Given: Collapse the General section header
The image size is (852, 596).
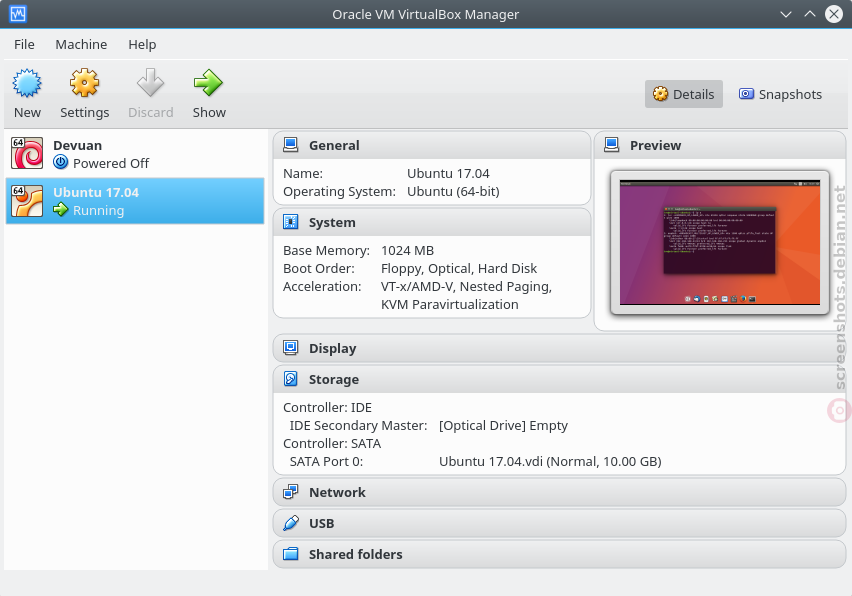Looking at the screenshot, I should click(x=432, y=145).
